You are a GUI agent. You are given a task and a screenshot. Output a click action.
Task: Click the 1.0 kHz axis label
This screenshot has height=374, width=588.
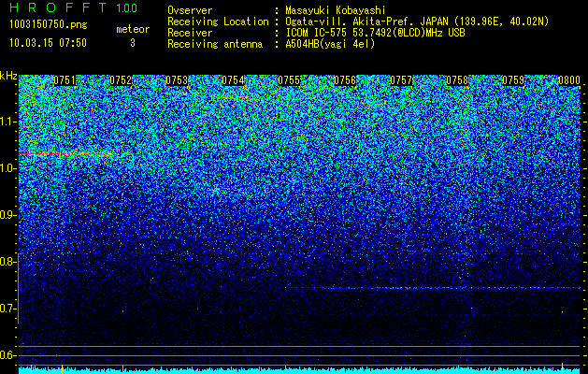[7, 168]
